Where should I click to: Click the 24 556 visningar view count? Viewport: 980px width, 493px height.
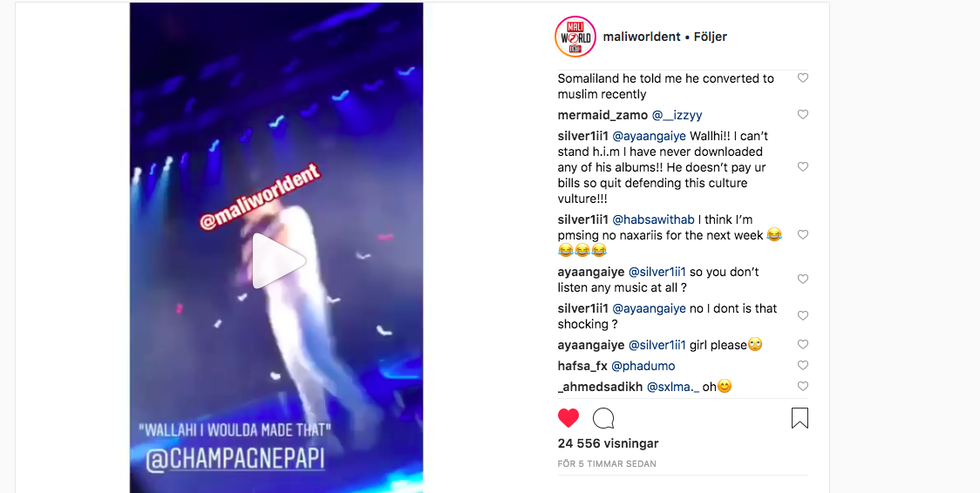click(x=608, y=443)
